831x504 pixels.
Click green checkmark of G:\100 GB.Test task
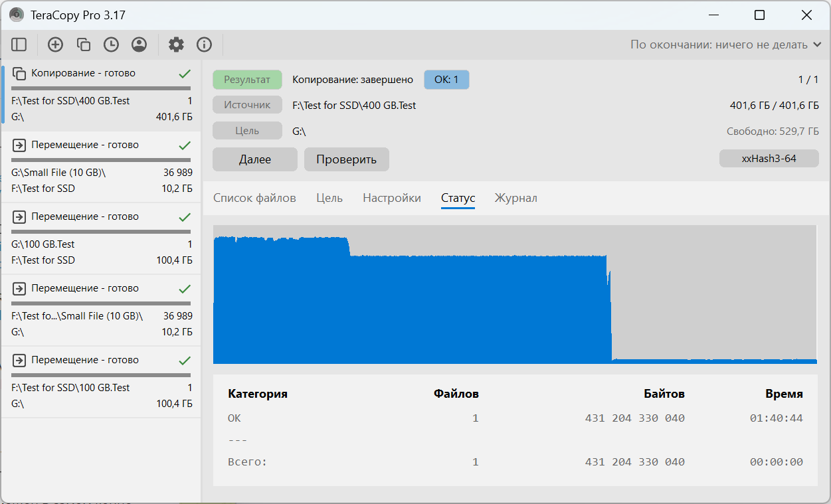click(185, 217)
